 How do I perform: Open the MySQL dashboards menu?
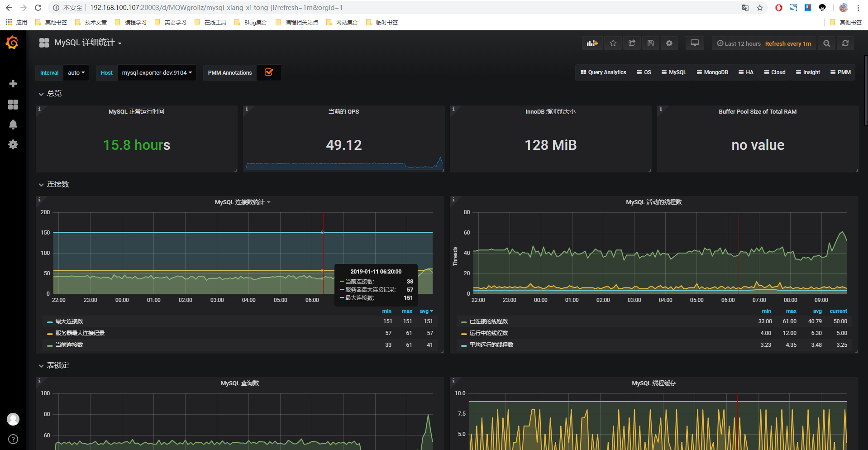tap(674, 72)
